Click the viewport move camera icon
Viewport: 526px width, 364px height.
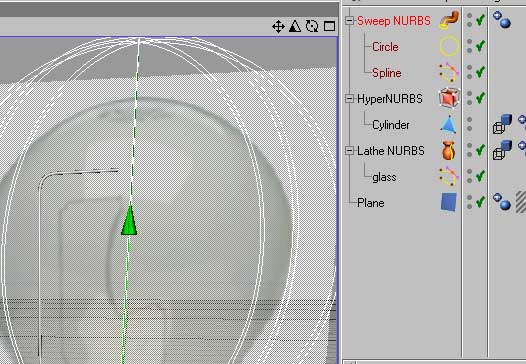click(278, 27)
